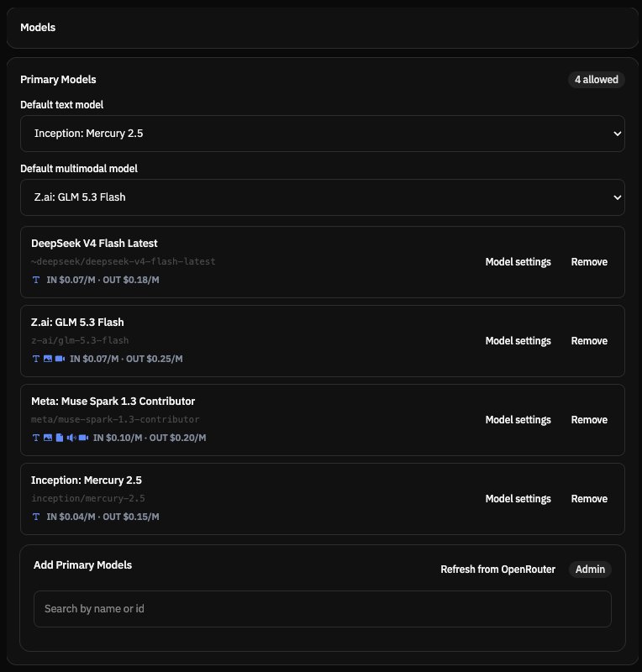Viewport: 642px width, 672px height.
Task: Click the chevron of the Mercury 2.5 selector
Action: [x=617, y=134]
